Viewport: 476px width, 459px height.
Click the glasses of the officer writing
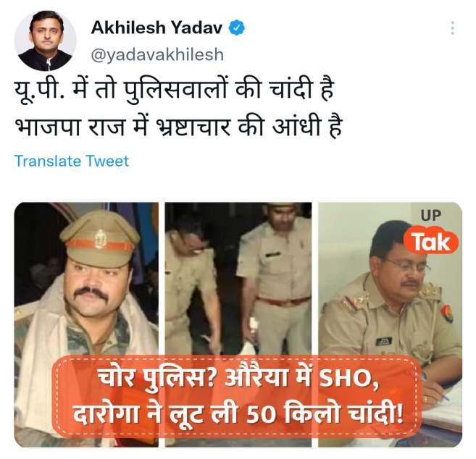click(x=407, y=266)
